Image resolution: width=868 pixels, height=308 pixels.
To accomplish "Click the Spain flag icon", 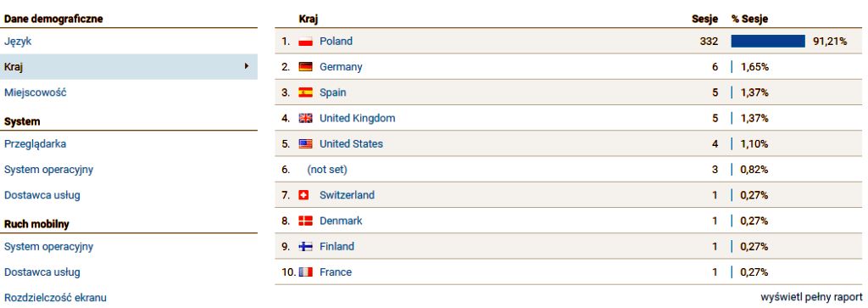I will pyautogui.click(x=305, y=92).
